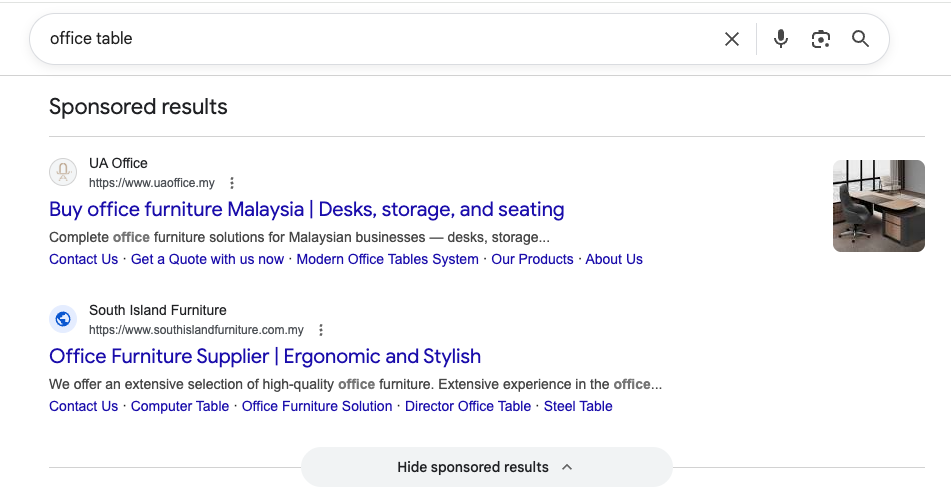
Task: Clear the search box text
Action: (x=732, y=39)
